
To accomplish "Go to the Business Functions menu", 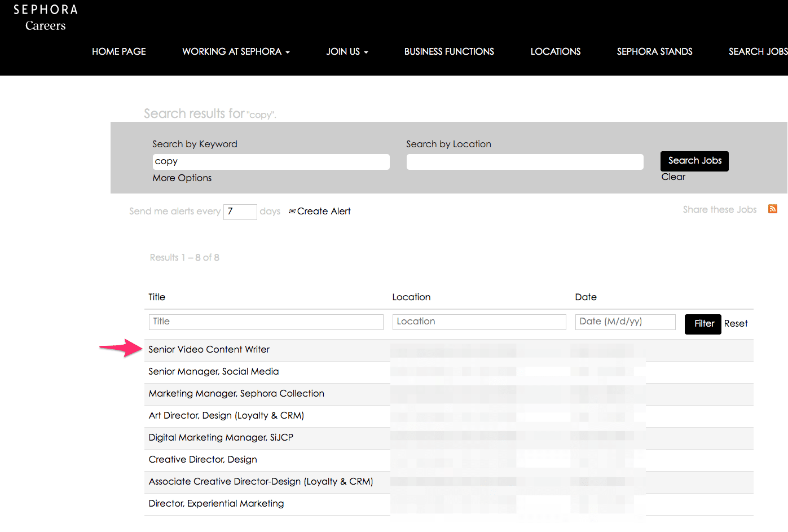I will 449,52.
